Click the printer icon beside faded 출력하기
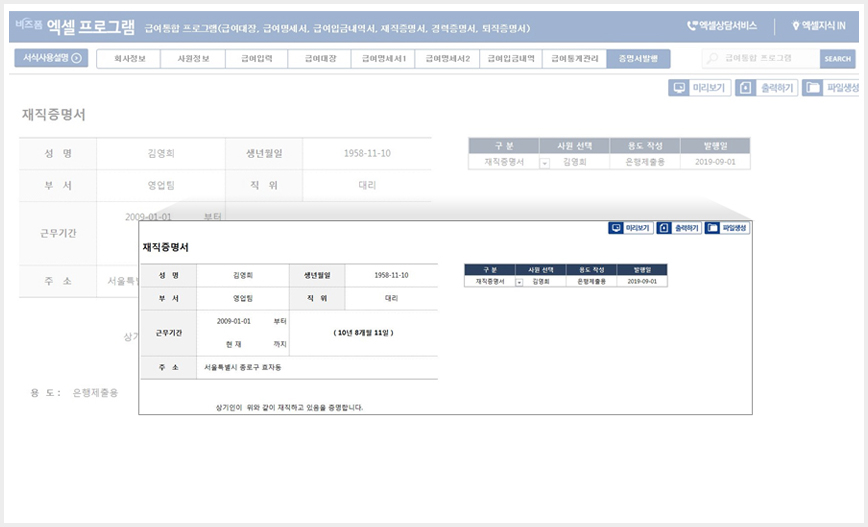 click(745, 88)
